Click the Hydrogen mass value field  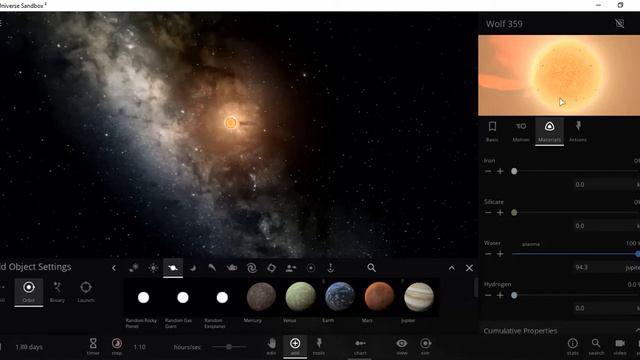(x=605, y=308)
